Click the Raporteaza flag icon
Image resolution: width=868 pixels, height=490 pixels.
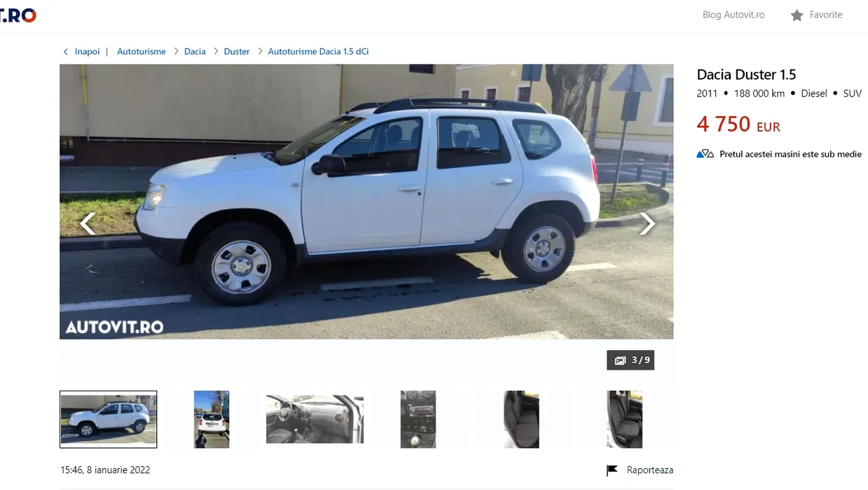tap(612, 470)
